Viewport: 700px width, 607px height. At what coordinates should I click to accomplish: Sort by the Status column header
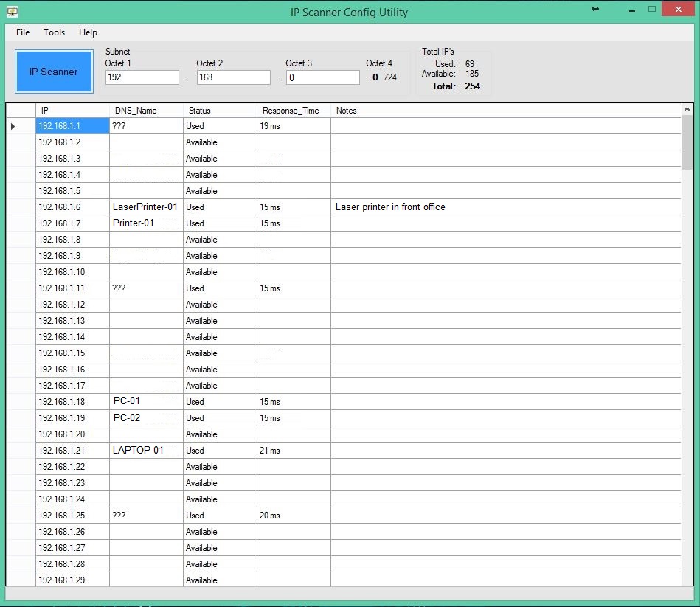click(x=219, y=111)
